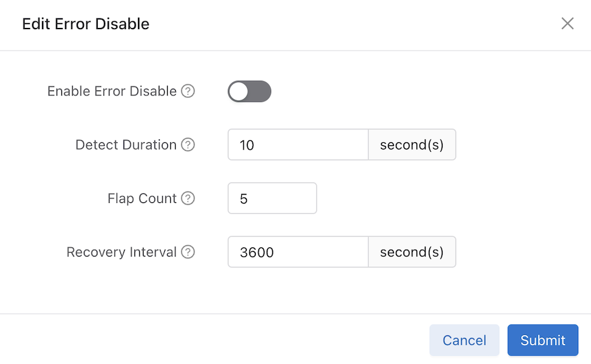The image size is (591, 364).
Task: Focus the Detect Duration input showing 10
Action: [298, 145]
